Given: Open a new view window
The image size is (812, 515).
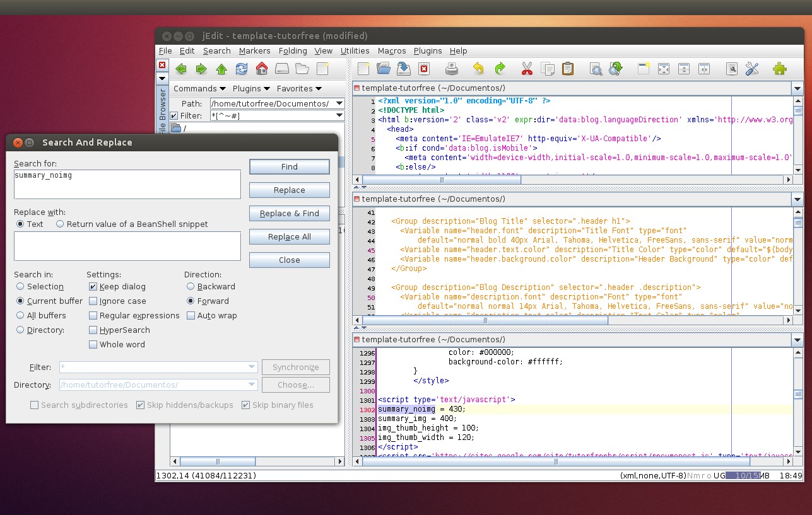Looking at the screenshot, I should (x=644, y=69).
